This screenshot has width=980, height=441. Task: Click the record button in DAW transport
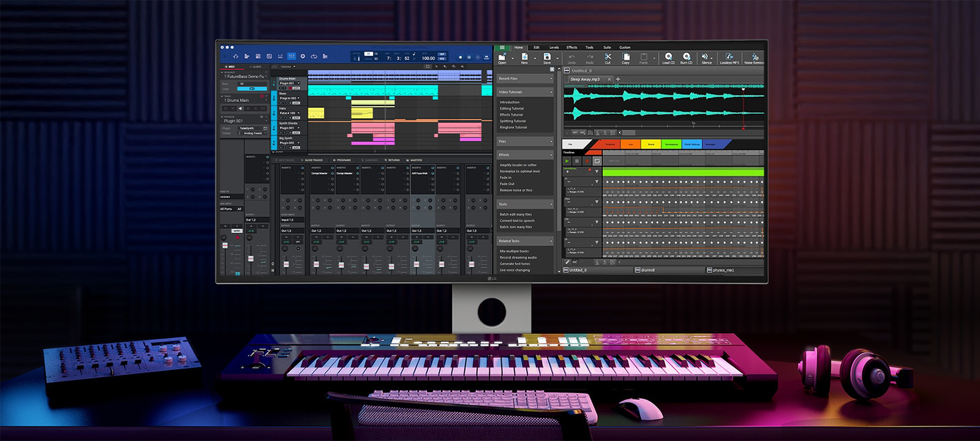tap(461, 57)
